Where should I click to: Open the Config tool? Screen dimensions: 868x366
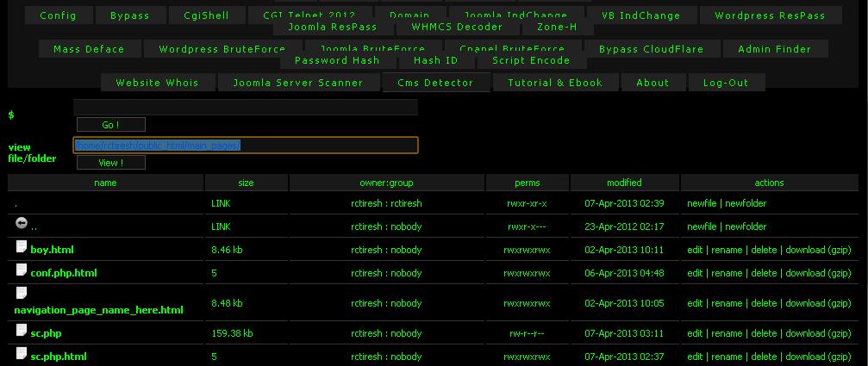[58, 16]
